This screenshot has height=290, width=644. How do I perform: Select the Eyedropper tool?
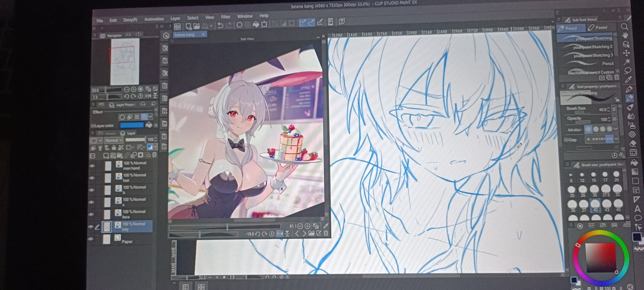[628, 80]
